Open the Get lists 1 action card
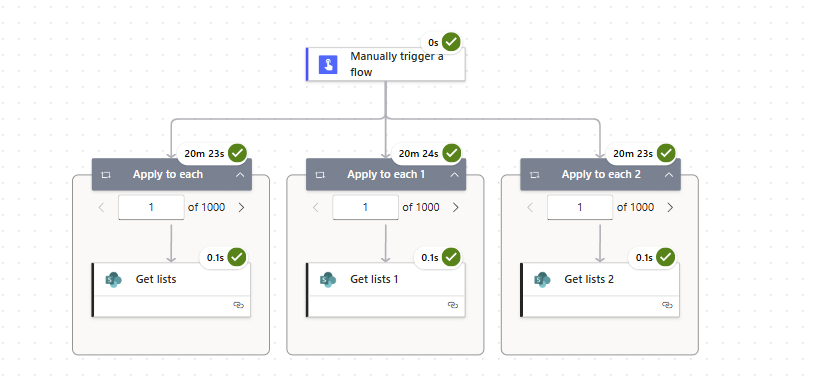Viewport: 814px width, 385px height. click(386, 290)
